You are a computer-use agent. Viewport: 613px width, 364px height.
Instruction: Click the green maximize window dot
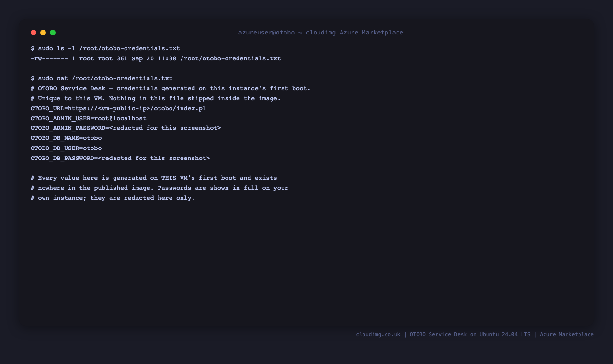(53, 33)
